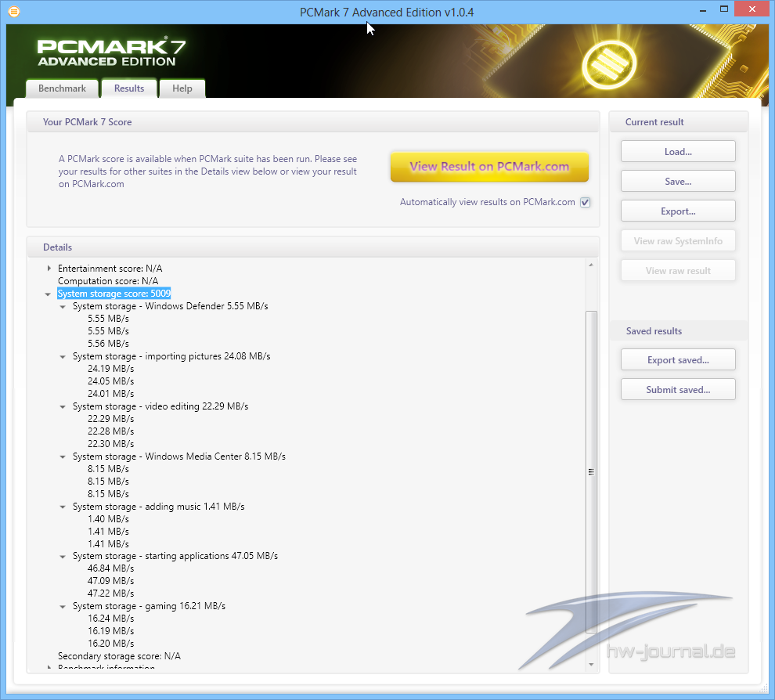
Task: Click the View raw result button
Action: (678, 270)
